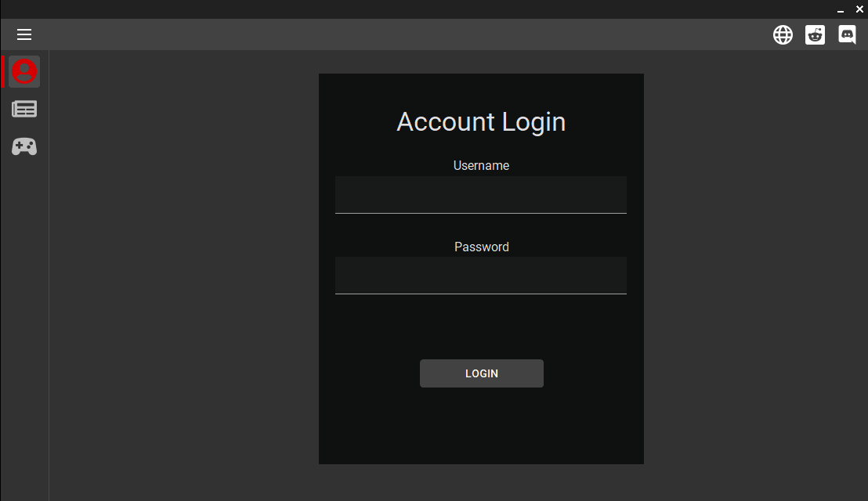Go to the Games controller section

pos(24,146)
